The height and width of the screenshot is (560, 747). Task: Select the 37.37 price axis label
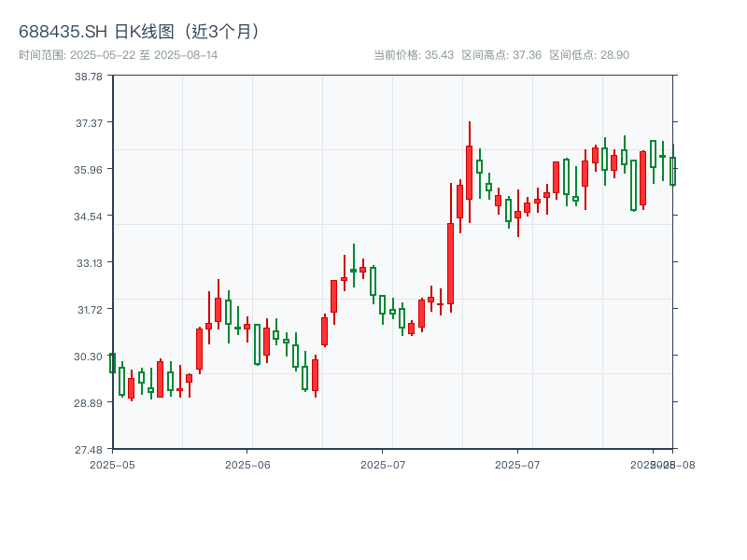[x=89, y=123]
